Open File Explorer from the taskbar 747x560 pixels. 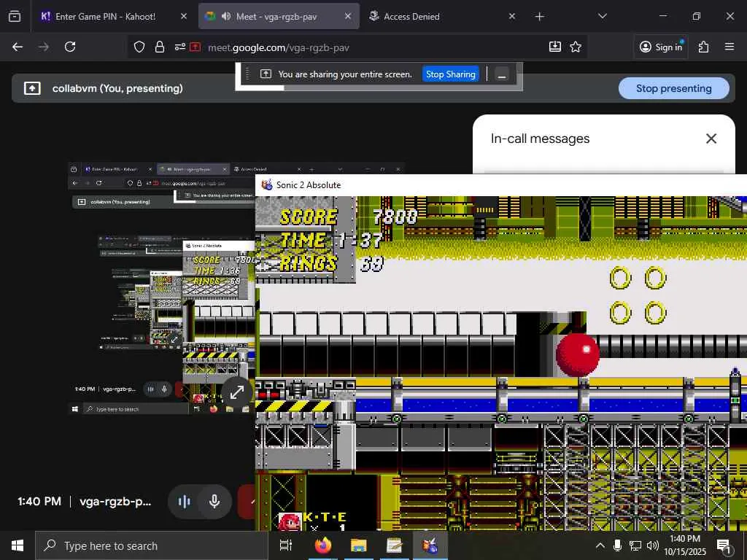pos(358,545)
